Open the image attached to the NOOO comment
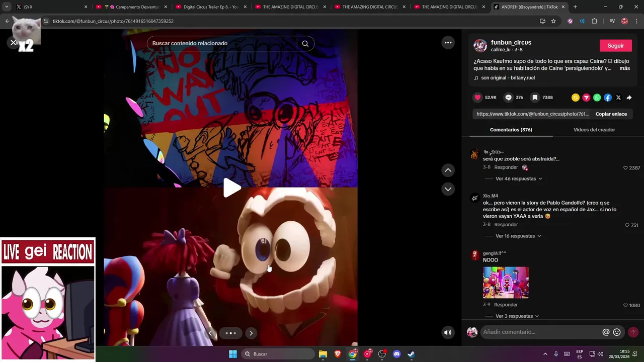The width and height of the screenshot is (644, 362). pos(506,283)
